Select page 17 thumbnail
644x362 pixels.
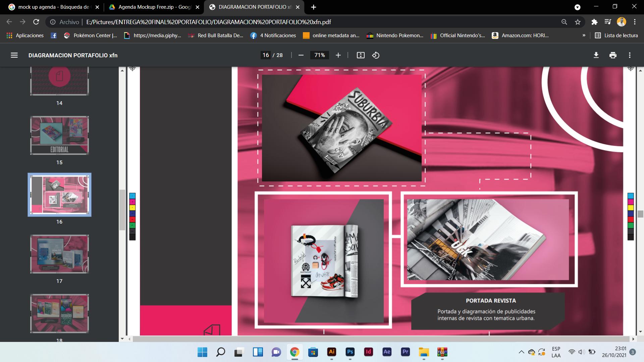tap(59, 254)
